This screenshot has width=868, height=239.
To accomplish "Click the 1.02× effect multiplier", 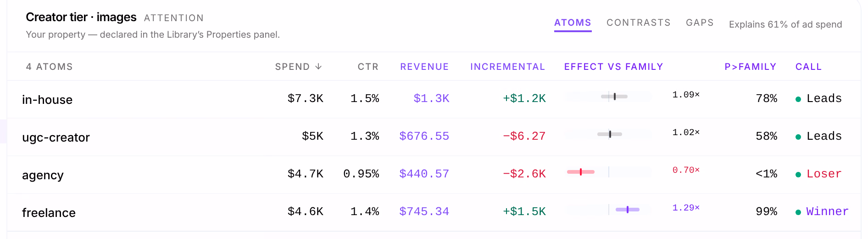I will click(x=686, y=132).
